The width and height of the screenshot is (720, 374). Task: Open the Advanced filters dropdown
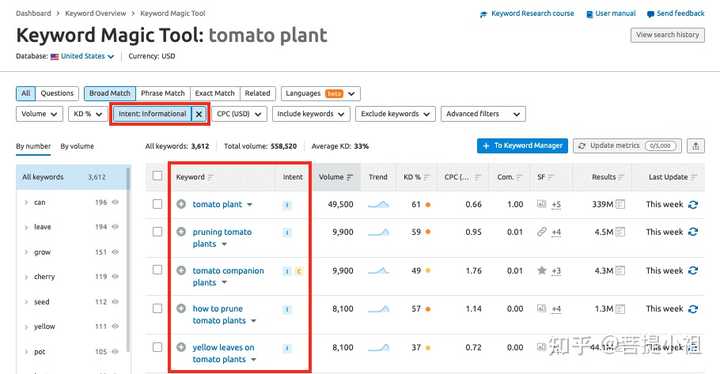[x=483, y=114]
